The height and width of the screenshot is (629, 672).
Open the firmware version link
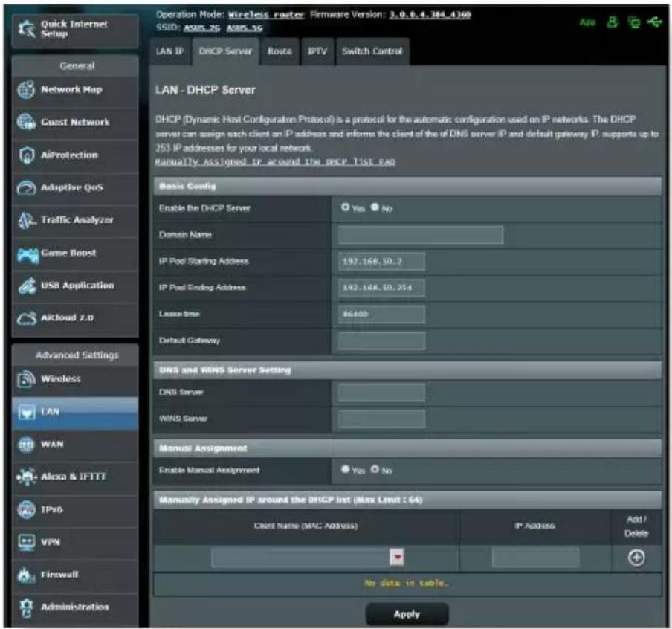pyautogui.click(x=430, y=15)
